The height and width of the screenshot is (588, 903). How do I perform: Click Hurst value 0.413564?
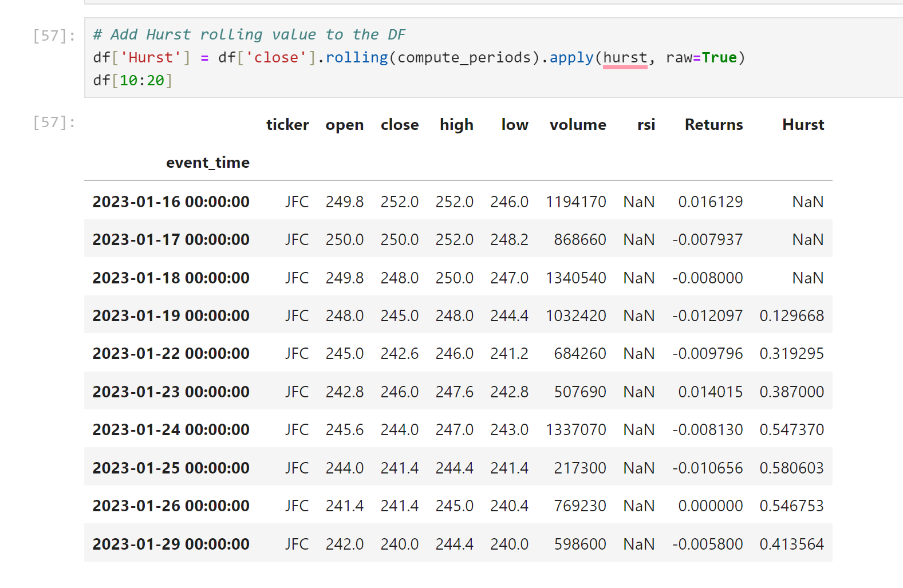click(x=791, y=544)
